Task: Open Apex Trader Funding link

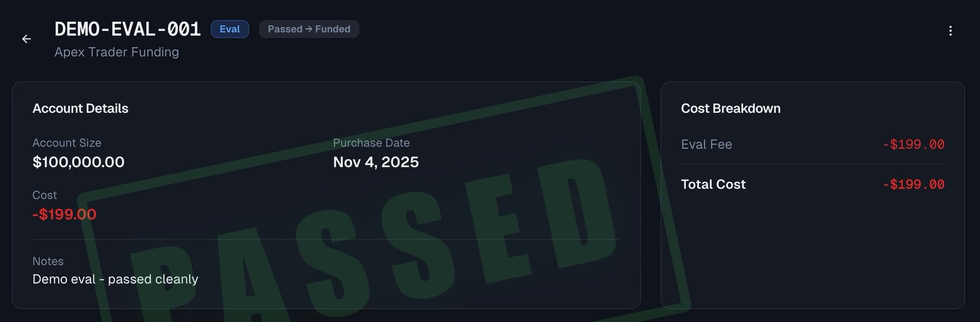Action: pos(117,52)
